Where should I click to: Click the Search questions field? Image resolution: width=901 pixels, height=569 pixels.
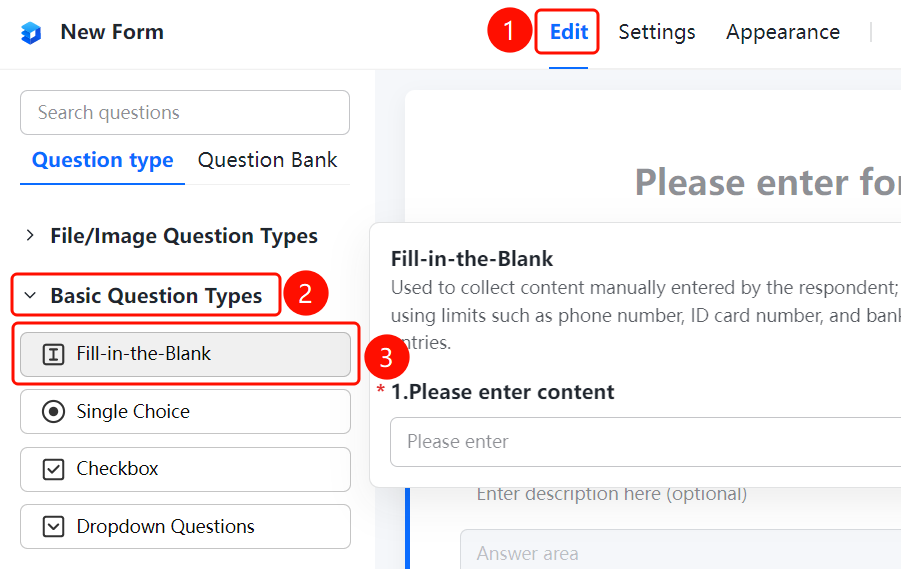coord(185,113)
